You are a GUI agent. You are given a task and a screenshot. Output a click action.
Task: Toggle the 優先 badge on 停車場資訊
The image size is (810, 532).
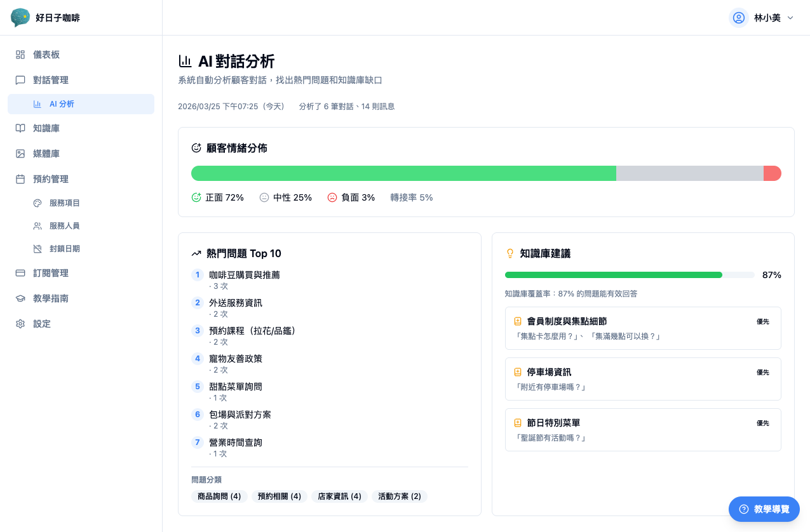tap(762, 373)
